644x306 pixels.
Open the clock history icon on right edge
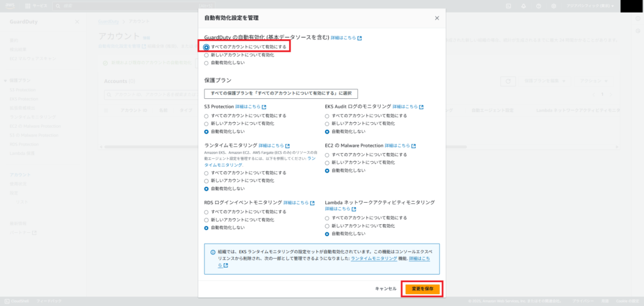[x=638, y=31]
